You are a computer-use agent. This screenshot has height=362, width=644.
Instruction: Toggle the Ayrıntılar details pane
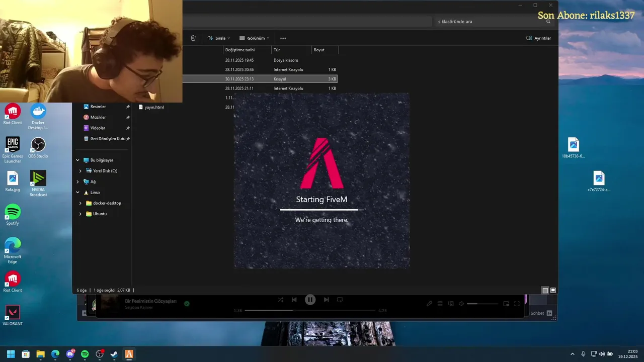pos(539,38)
